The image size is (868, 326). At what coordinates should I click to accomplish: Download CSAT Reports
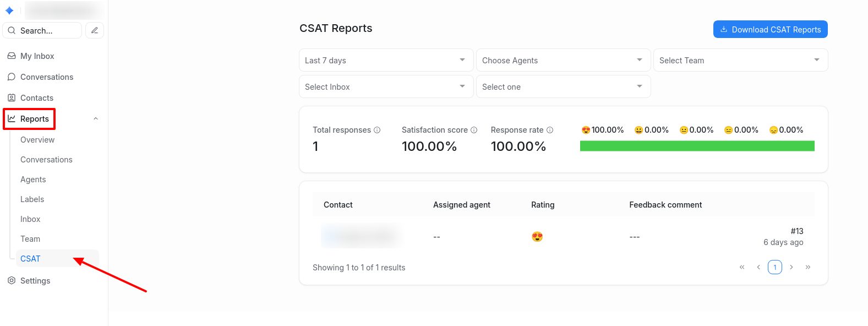pyautogui.click(x=770, y=30)
